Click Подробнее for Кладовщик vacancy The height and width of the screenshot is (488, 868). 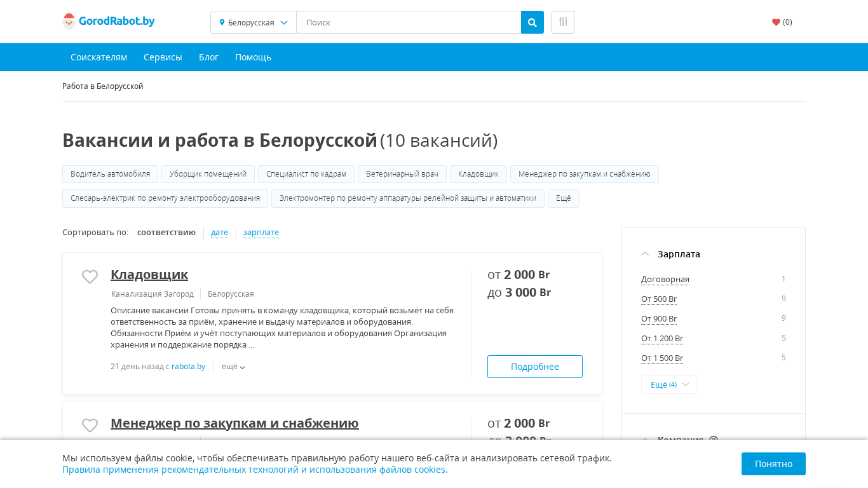click(535, 367)
